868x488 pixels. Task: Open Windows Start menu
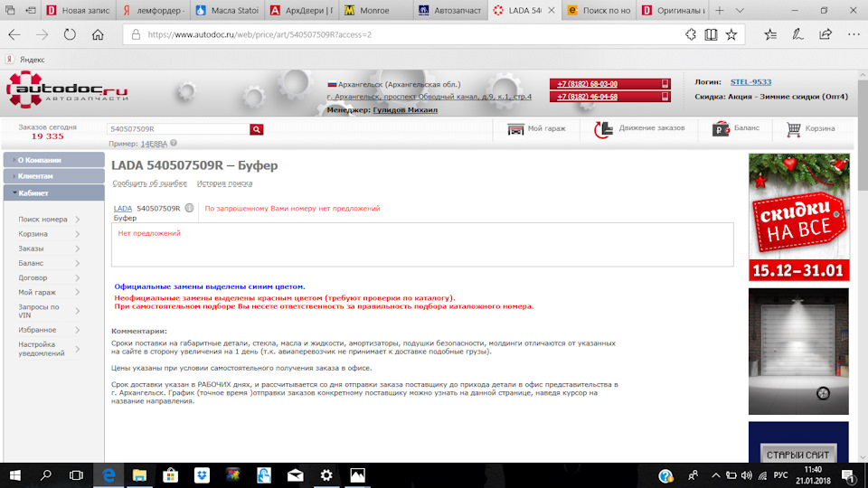tap(15, 475)
